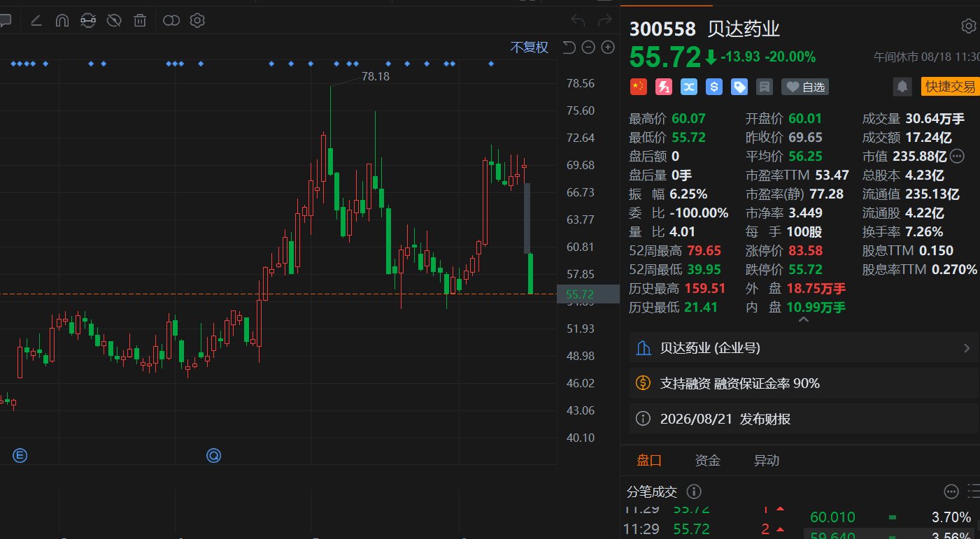Click the earnings E marker on chart timeline
Image resolution: width=980 pixels, height=539 pixels.
[x=20, y=456]
